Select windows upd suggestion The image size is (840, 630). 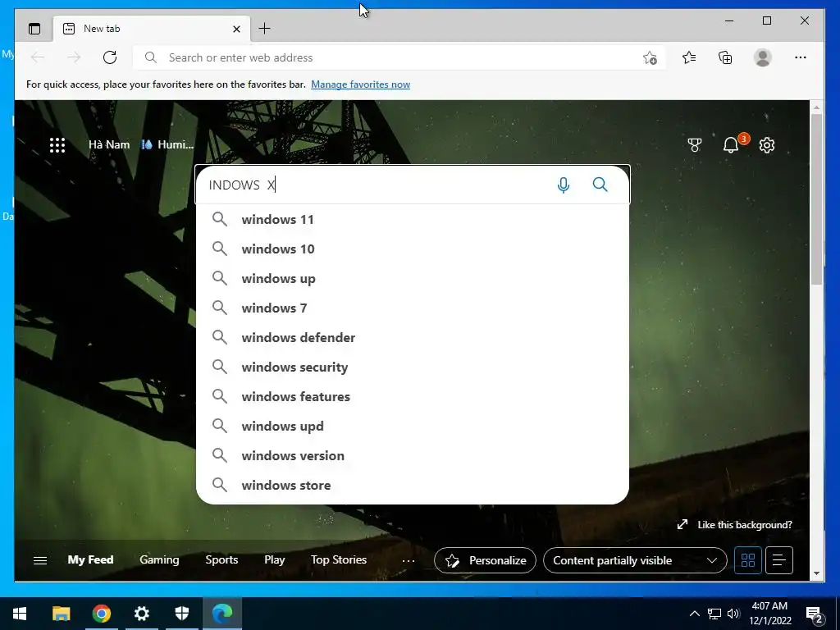pyautogui.click(x=413, y=426)
